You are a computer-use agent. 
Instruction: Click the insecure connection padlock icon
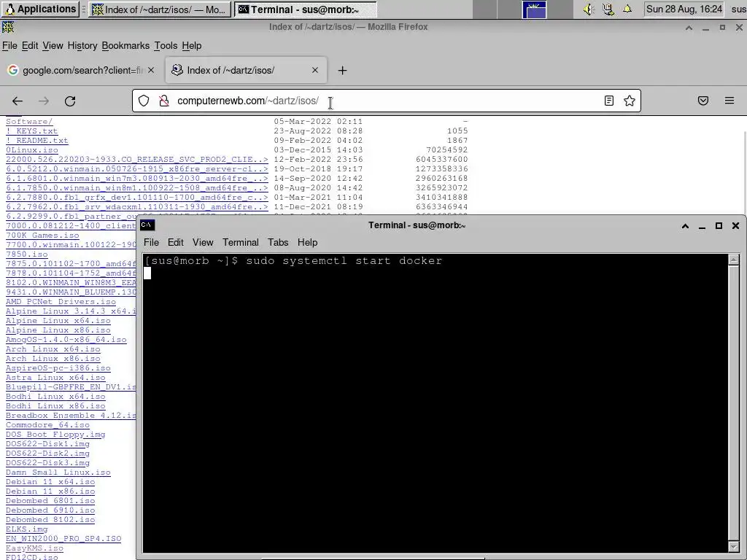coord(164,101)
